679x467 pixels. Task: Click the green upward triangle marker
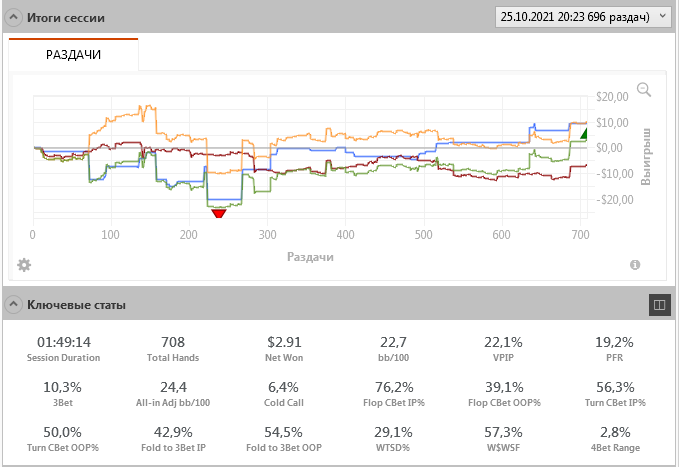584,133
